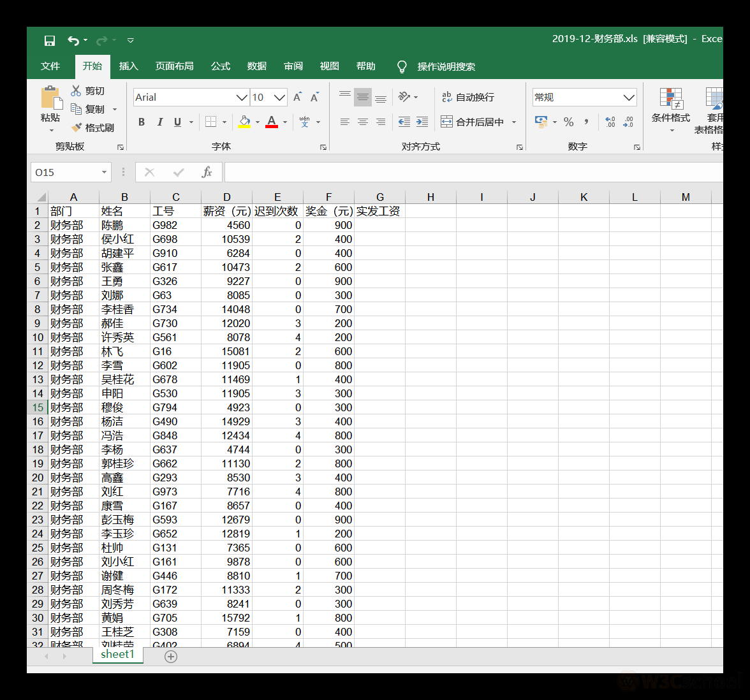Open the Paste options dropdown arrow
Viewport: 750px width, 700px height.
51,130
